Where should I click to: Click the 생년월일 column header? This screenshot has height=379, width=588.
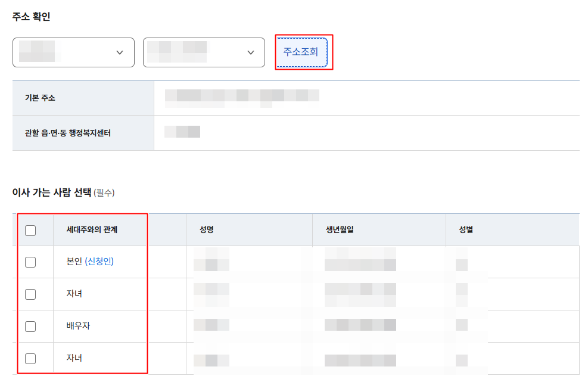pos(340,230)
